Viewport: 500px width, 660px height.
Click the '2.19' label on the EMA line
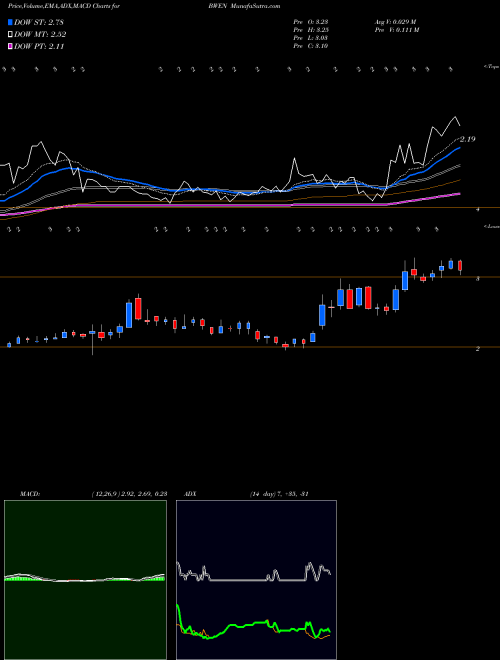pos(467,139)
